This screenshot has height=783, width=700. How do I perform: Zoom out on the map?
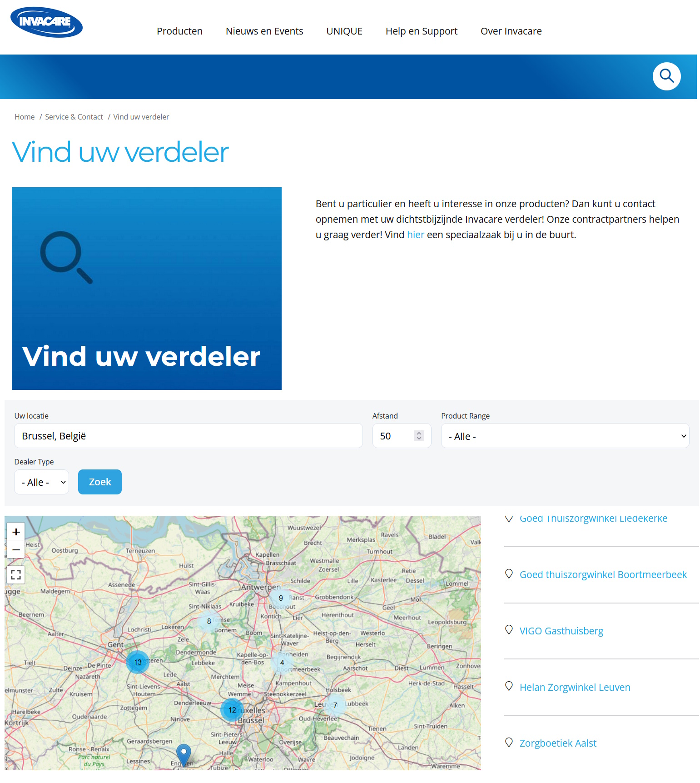[x=16, y=549]
